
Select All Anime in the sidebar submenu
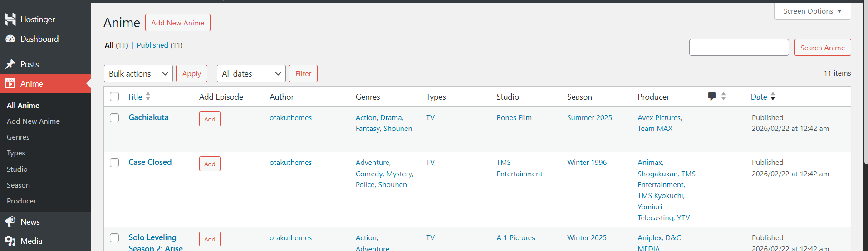[x=23, y=105]
